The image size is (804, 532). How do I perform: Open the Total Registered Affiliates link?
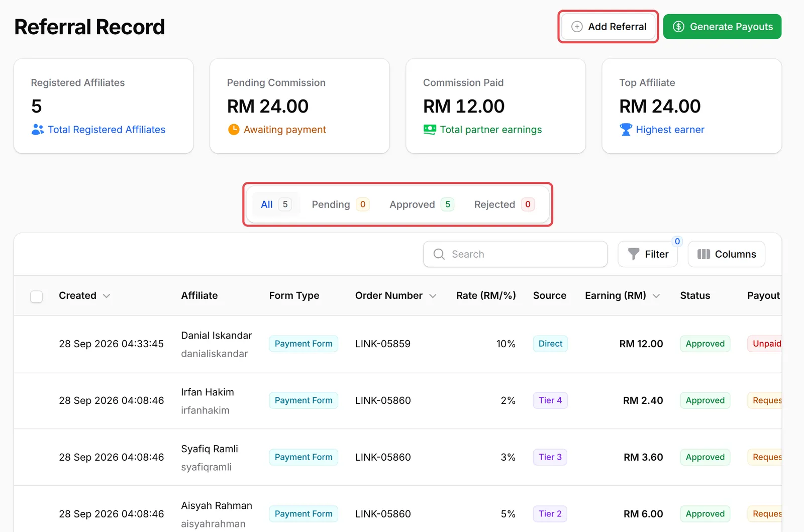(107, 130)
